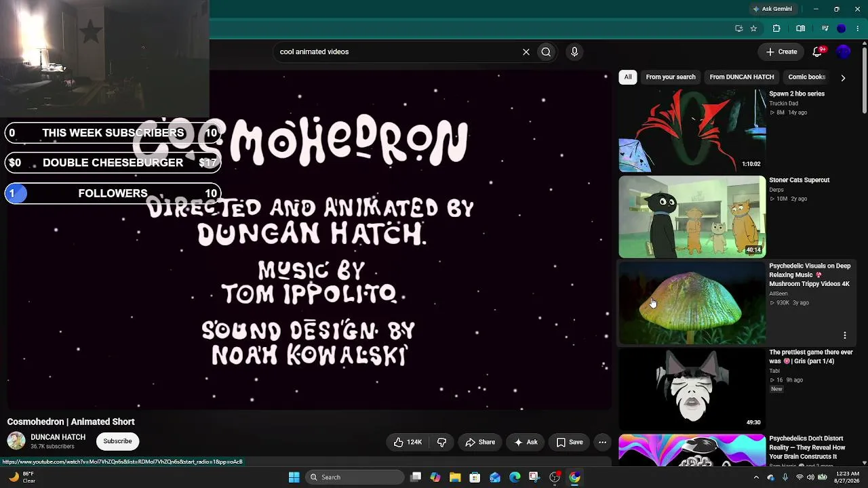Screen dimensions: 868x488
Task: Show more filter chips with right arrow
Action: click(x=843, y=78)
